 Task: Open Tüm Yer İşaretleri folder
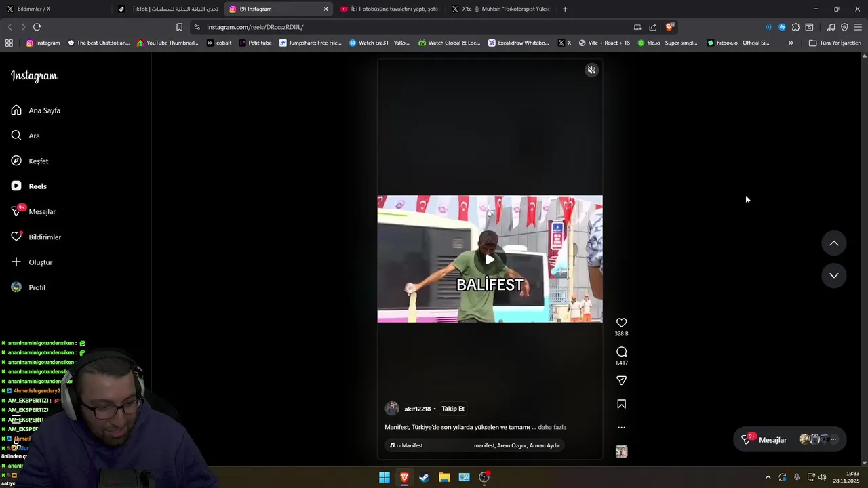pyautogui.click(x=835, y=43)
